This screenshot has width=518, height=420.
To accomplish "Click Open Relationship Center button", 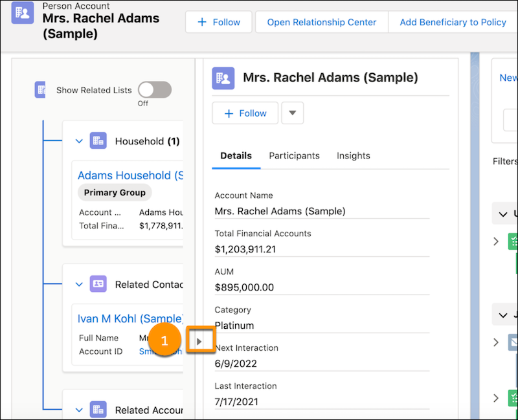I will (321, 22).
